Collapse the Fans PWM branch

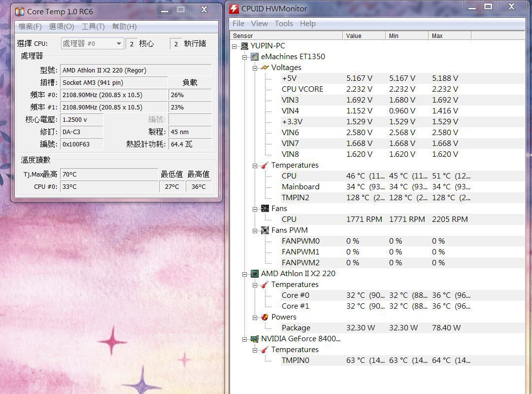(255, 231)
